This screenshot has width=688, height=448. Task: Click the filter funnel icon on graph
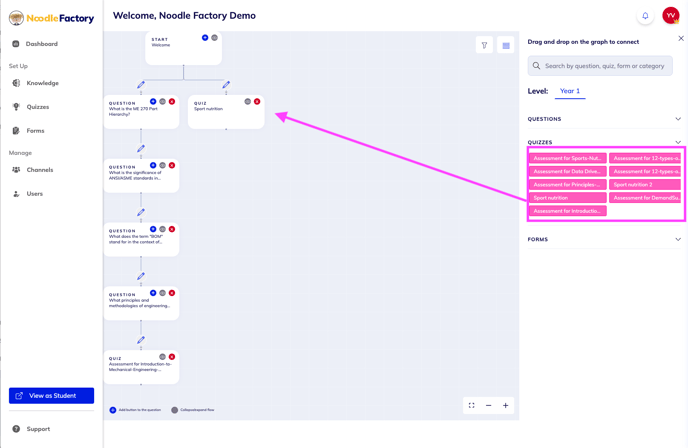coord(484,45)
